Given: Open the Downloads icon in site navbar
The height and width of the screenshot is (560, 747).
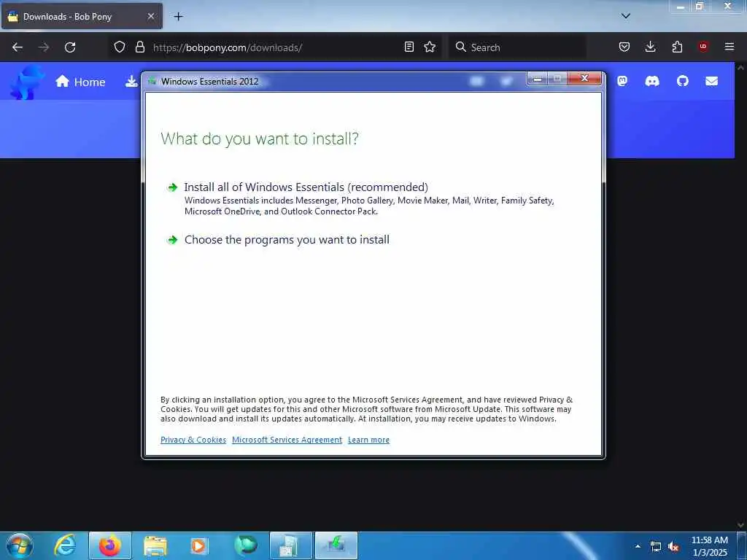Looking at the screenshot, I should point(132,82).
